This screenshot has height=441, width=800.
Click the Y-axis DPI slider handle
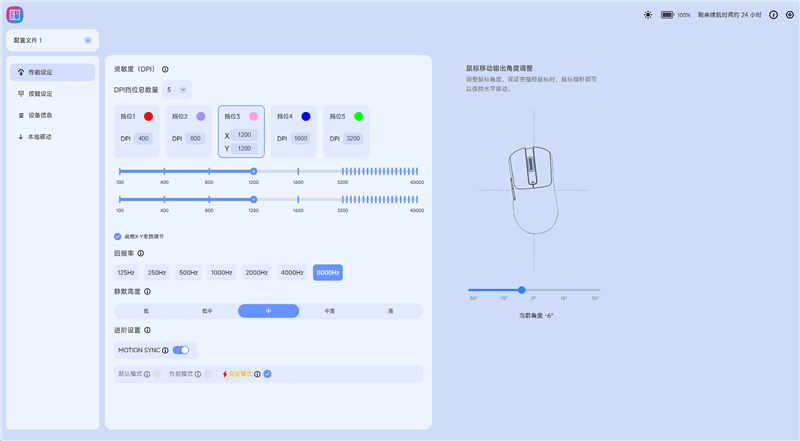point(254,200)
